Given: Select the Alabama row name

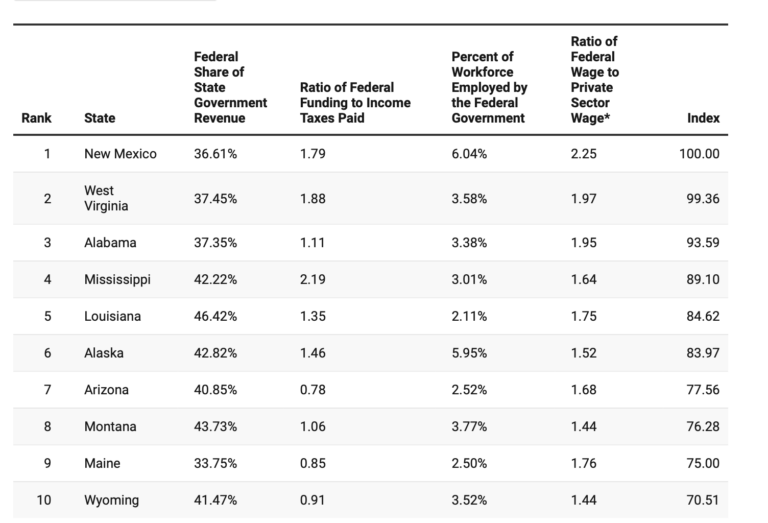Looking at the screenshot, I should pos(110,243).
